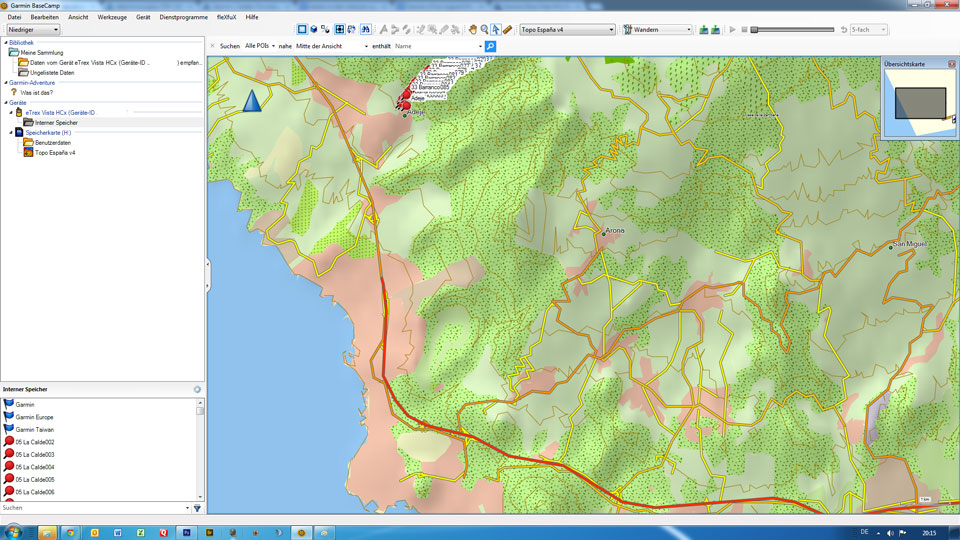Click the Übersichtskarte overview map thumbnail

920,103
